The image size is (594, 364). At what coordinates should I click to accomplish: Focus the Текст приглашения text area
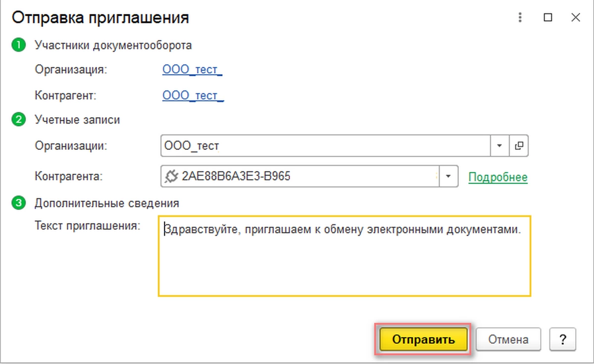[x=344, y=262]
